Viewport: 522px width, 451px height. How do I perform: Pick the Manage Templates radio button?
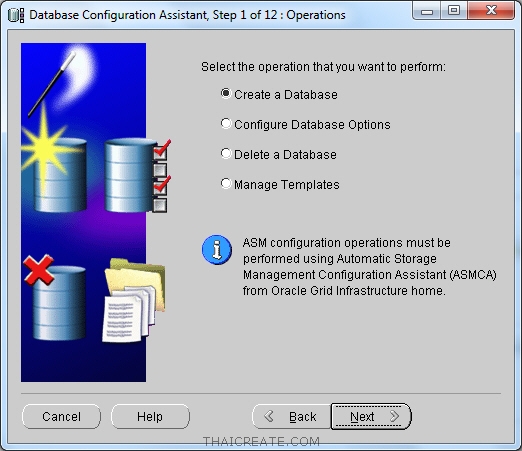click(x=226, y=184)
